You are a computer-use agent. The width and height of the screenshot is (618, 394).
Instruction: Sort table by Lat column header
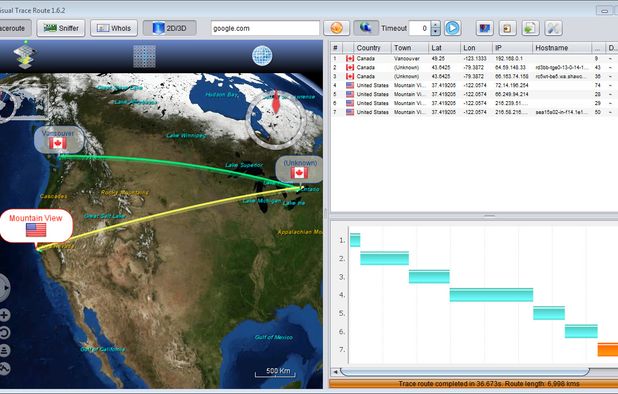[x=445, y=48]
